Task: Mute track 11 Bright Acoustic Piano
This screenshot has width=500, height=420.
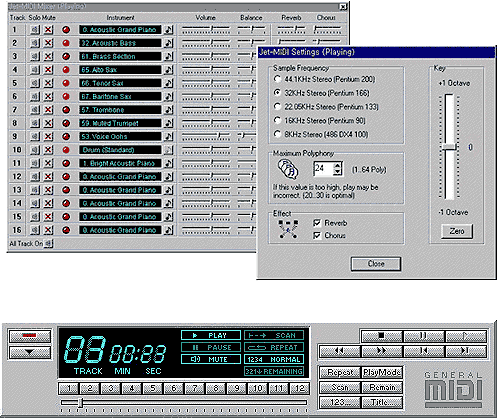Action: [x=48, y=163]
